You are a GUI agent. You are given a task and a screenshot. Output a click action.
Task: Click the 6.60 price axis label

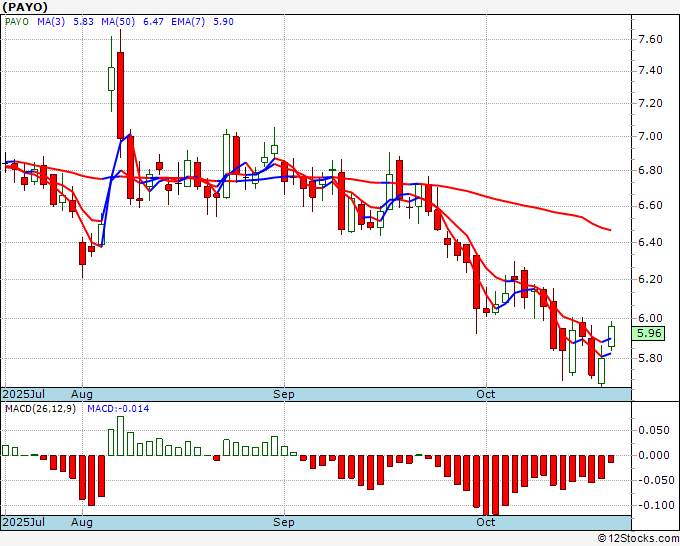[651, 206]
